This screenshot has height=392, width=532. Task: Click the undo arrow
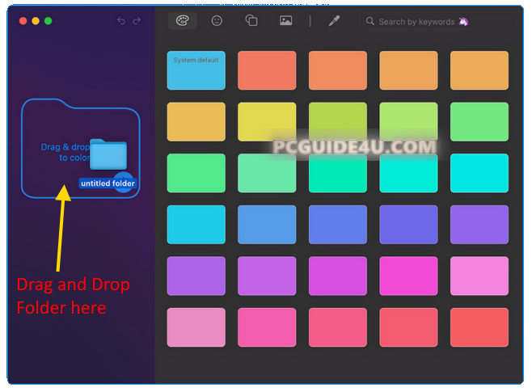[121, 21]
